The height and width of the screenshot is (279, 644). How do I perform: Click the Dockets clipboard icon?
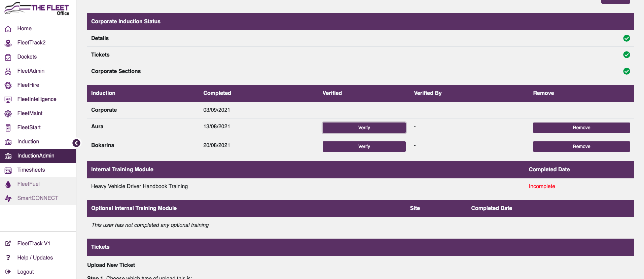tap(8, 57)
